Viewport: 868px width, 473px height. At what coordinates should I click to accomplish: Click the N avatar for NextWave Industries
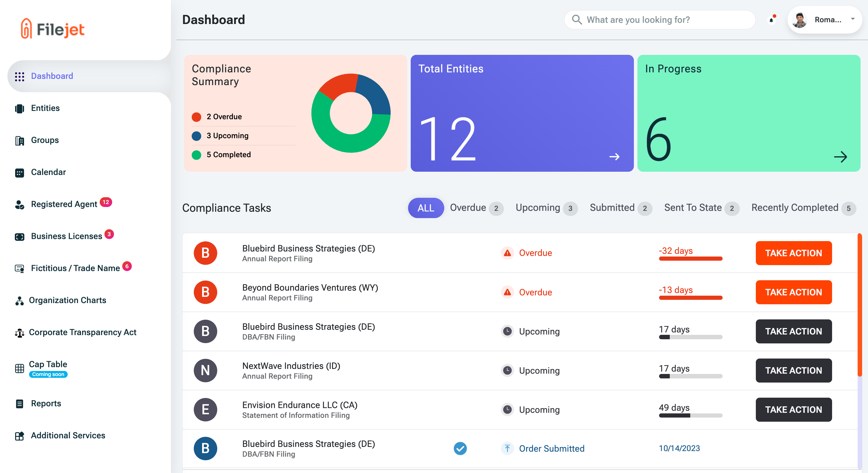click(x=205, y=370)
